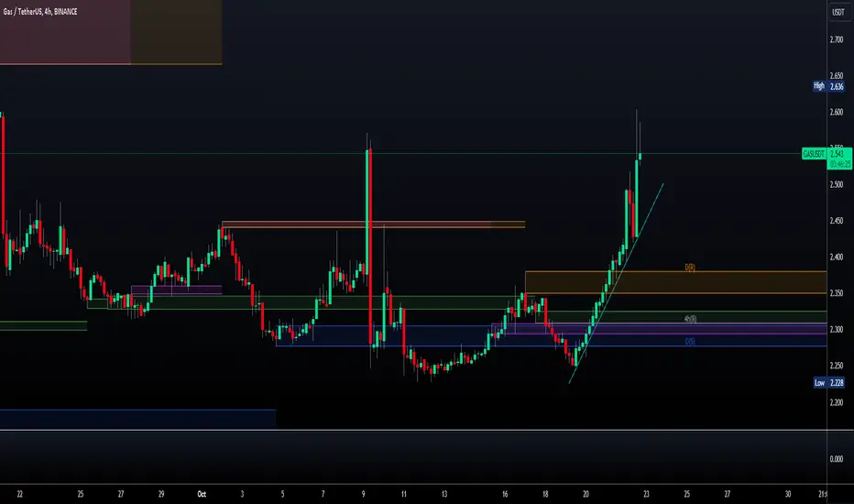Click the 2.400 price axis value
Screen dimensions: 854x504
[x=837, y=257]
